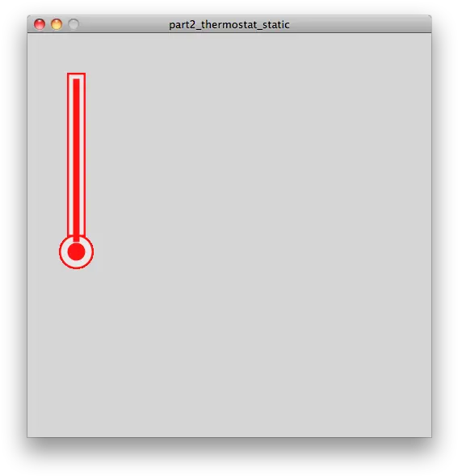Close the part2_thermostat_static sketch window
The width and height of the screenshot is (458, 476).
(x=40, y=24)
